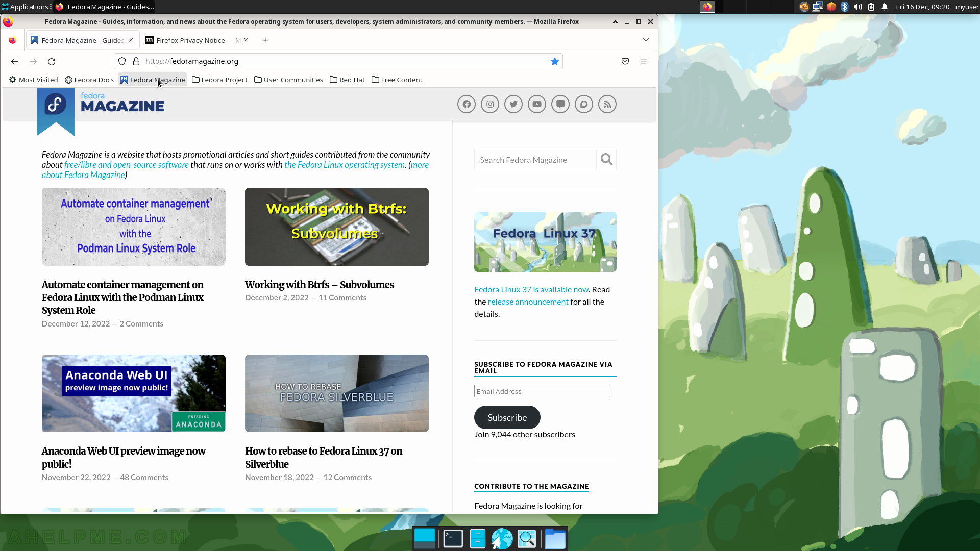Open a new tab with the plus button

tap(265, 40)
